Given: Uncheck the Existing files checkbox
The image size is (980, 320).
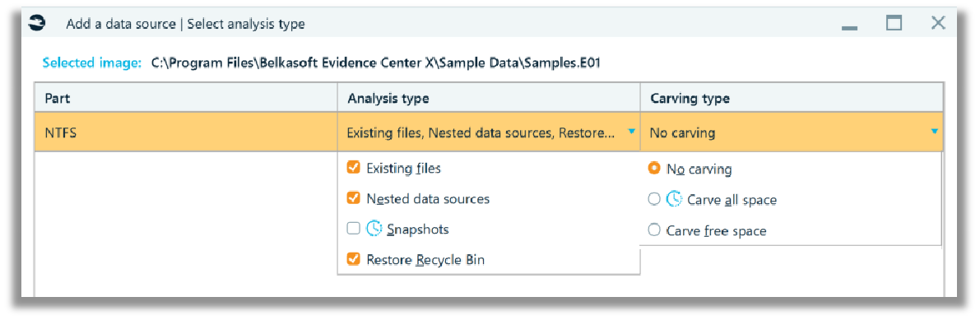Looking at the screenshot, I should [x=353, y=168].
